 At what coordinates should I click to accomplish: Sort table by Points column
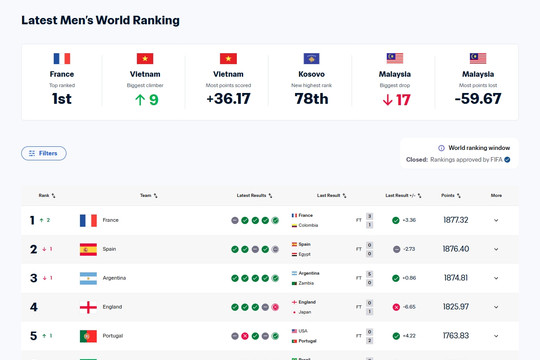pyautogui.click(x=450, y=195)
